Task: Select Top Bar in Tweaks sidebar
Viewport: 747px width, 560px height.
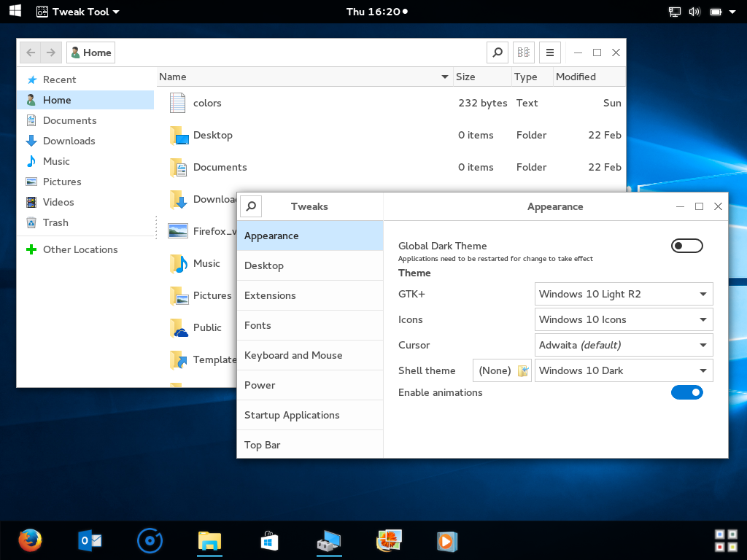Action: (309, 444)
